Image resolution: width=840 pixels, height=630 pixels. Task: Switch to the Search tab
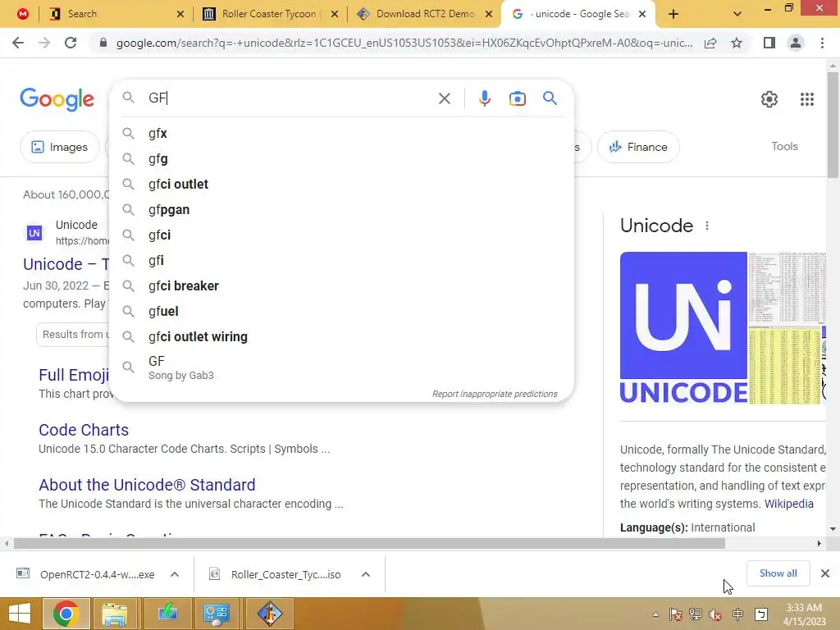[115, 14]
